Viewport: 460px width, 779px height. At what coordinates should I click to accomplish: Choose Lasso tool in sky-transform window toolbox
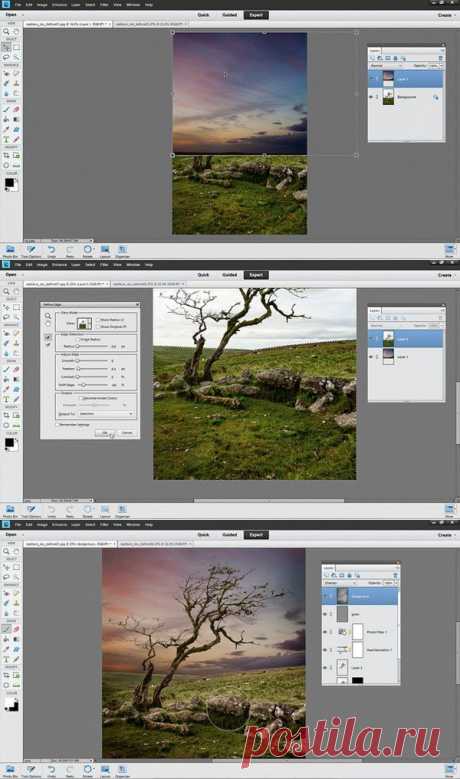pos(6,57)
